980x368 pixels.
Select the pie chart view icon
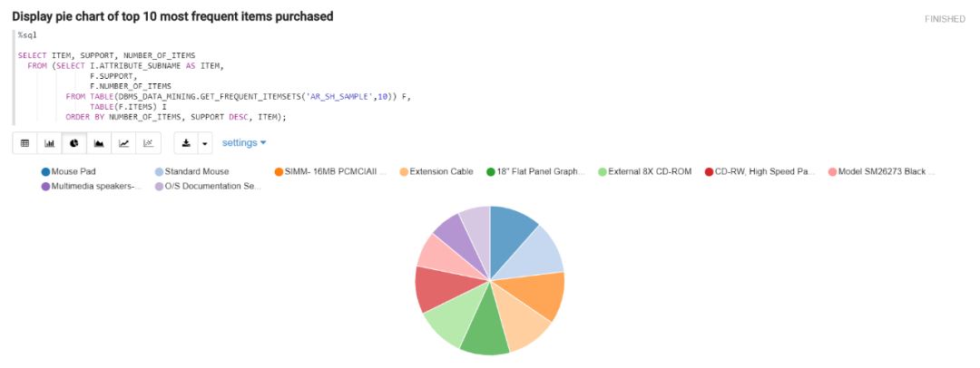point(74,143)
